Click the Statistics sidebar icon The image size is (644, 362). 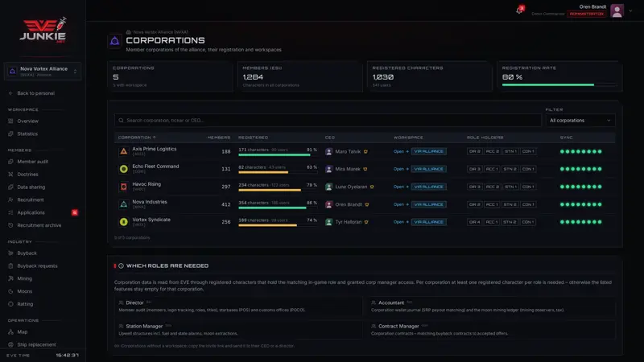click(x=10, y=134)
